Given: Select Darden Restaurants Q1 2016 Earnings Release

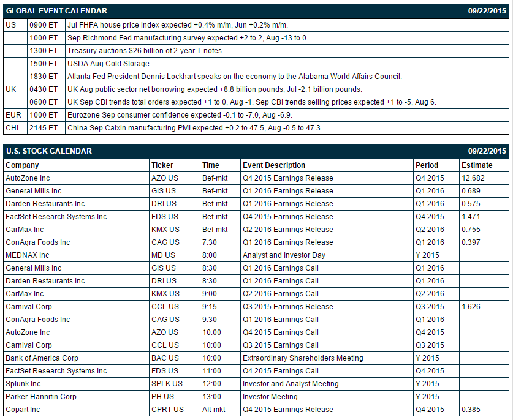Looking at the screenshot, I should tap(288, 204).
